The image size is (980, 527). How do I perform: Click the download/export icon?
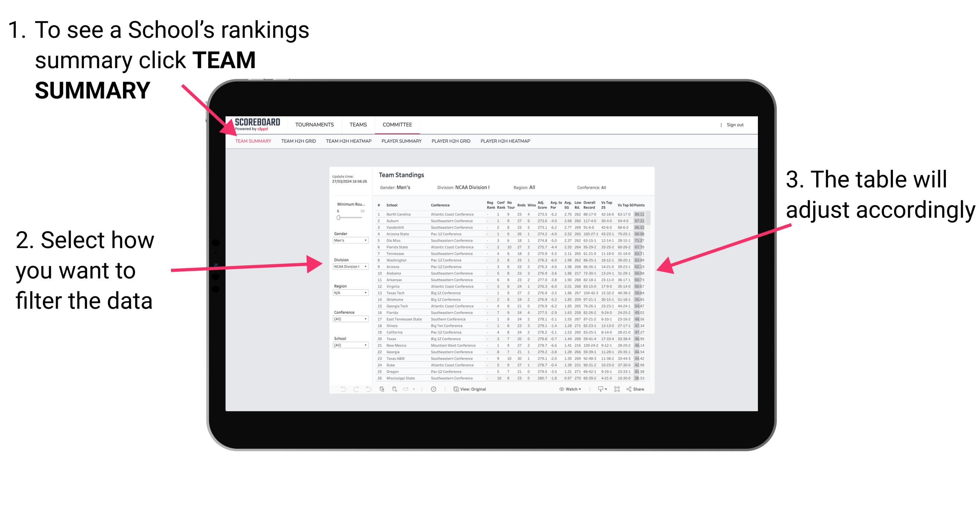click(598, 389)
